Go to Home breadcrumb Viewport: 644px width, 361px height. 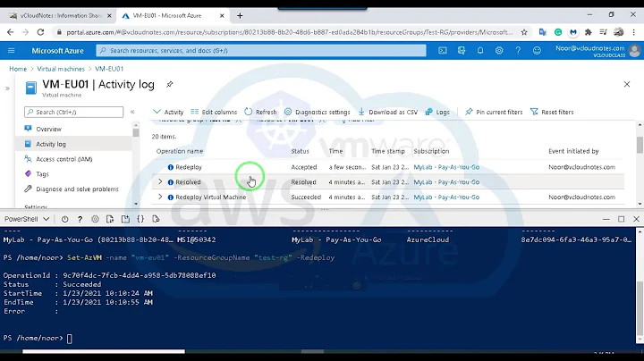(18, 69)
